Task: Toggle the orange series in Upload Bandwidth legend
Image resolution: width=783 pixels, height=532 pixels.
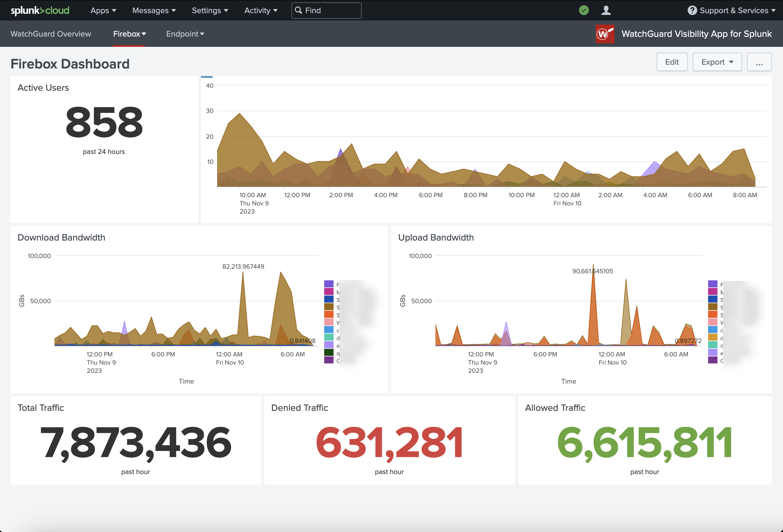Action: tap(712, 315)
